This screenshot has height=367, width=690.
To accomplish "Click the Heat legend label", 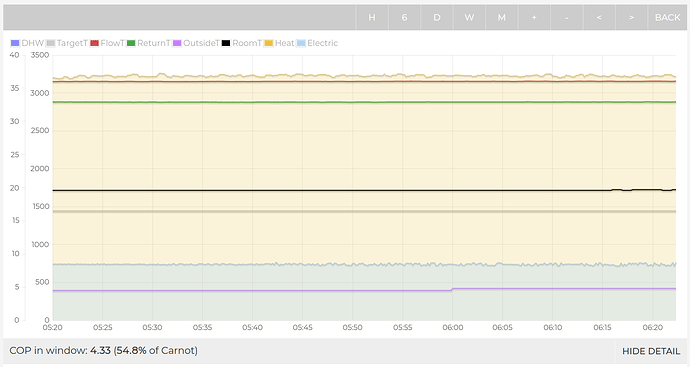I will [x=284, y=43].
